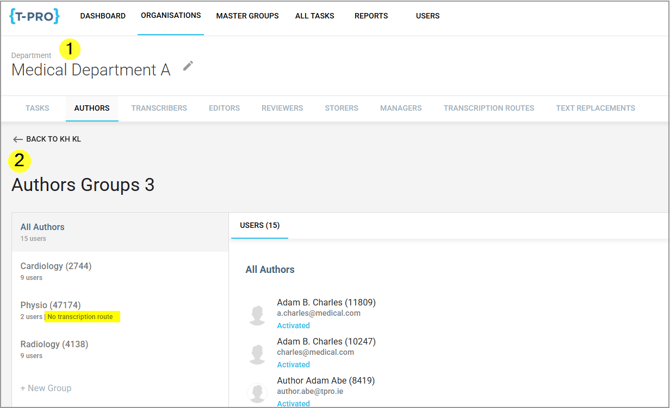Switch to the Tasks tab
670x408 pixels.
37,108
